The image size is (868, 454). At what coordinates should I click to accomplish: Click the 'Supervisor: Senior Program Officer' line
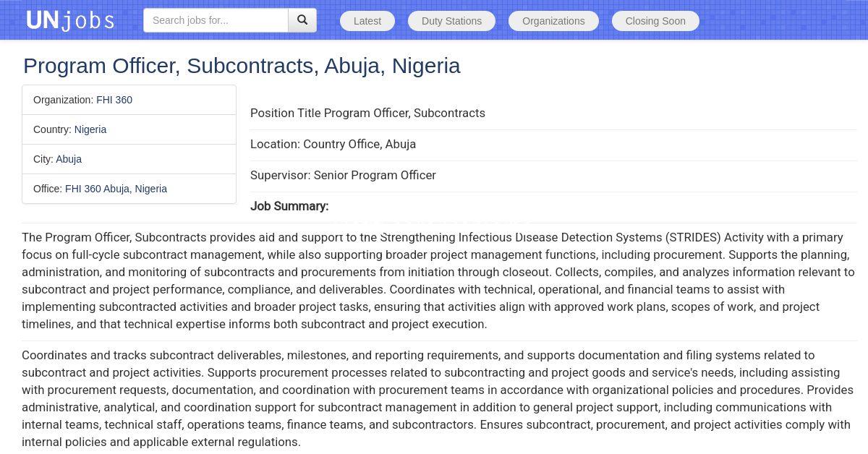tap(343, 175)
